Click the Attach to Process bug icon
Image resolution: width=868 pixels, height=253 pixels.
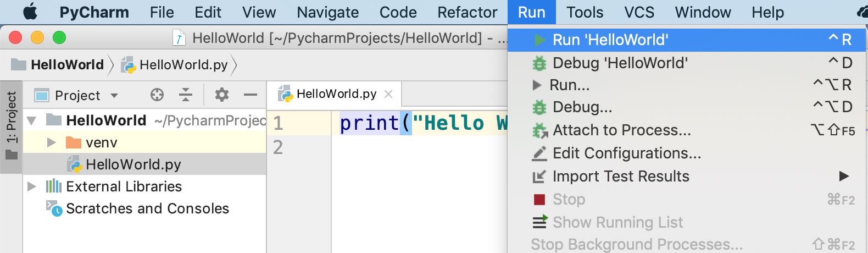click(x=540, y=130)
